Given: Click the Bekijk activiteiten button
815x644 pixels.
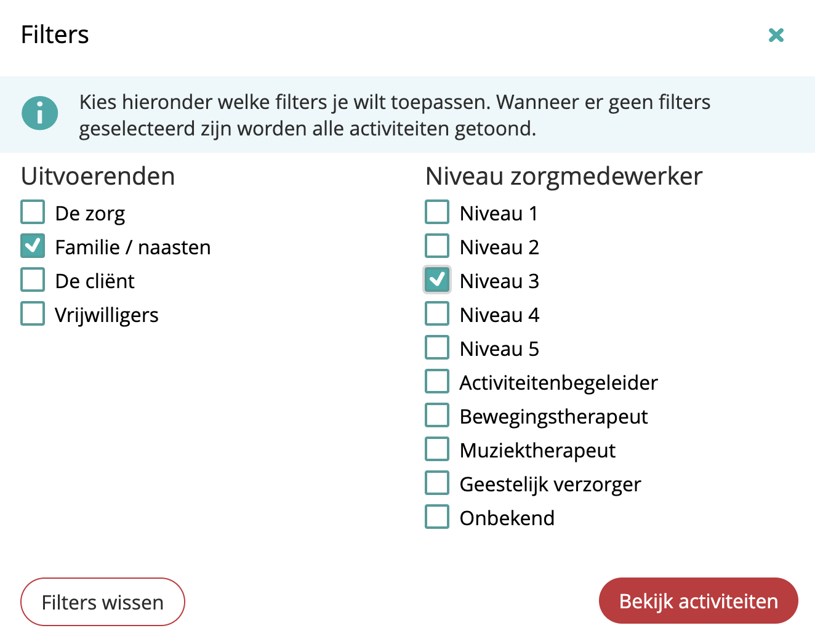Looking at the screenshot, I should click(x=698, y=601).
